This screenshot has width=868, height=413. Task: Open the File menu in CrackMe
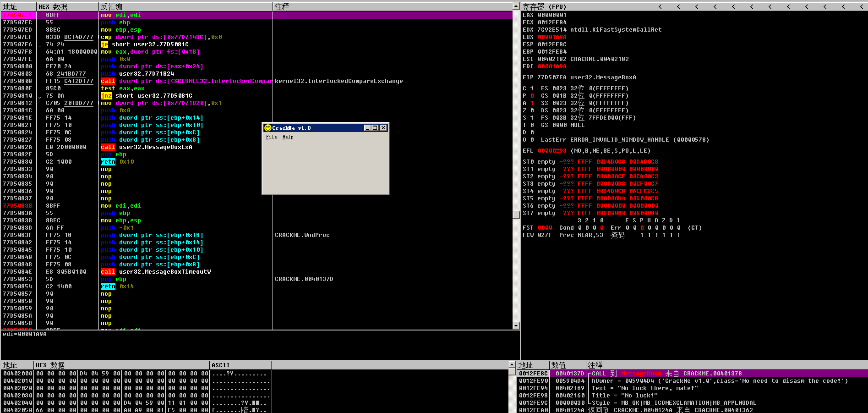click(x=271, y=137)
